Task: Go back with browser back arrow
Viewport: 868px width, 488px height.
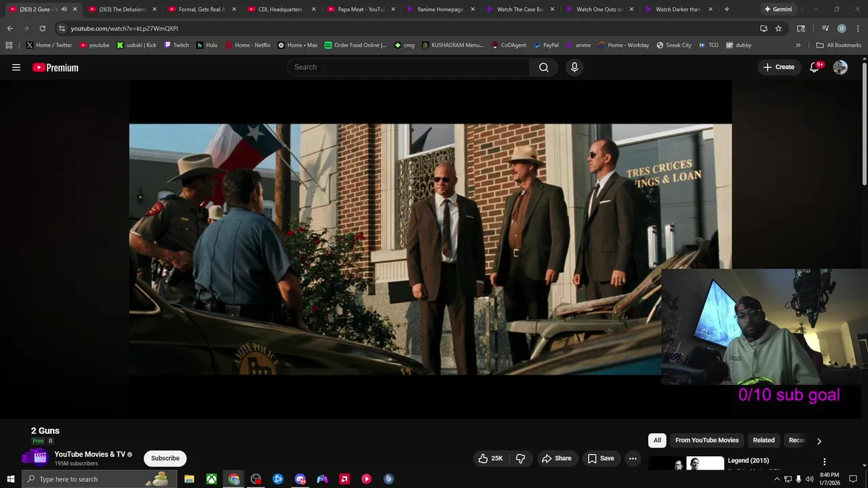Action: point(9,28)
